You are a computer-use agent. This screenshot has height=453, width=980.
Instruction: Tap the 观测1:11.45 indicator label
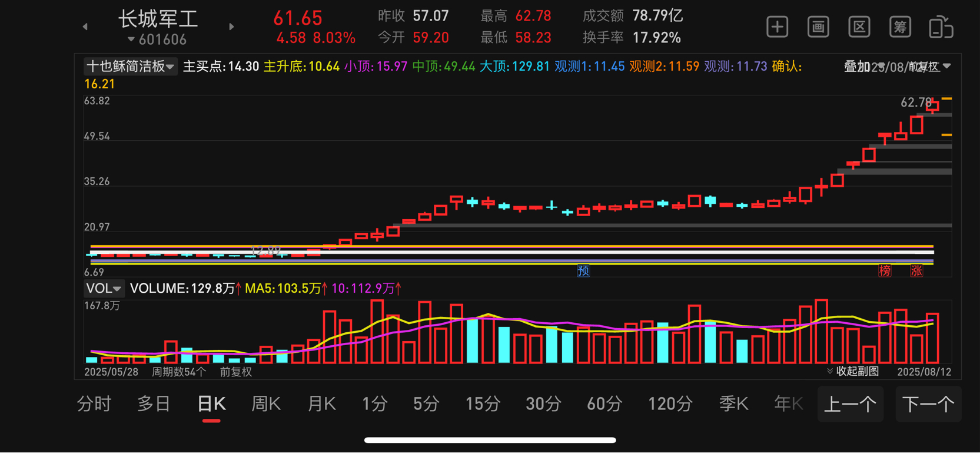(589, 67)
